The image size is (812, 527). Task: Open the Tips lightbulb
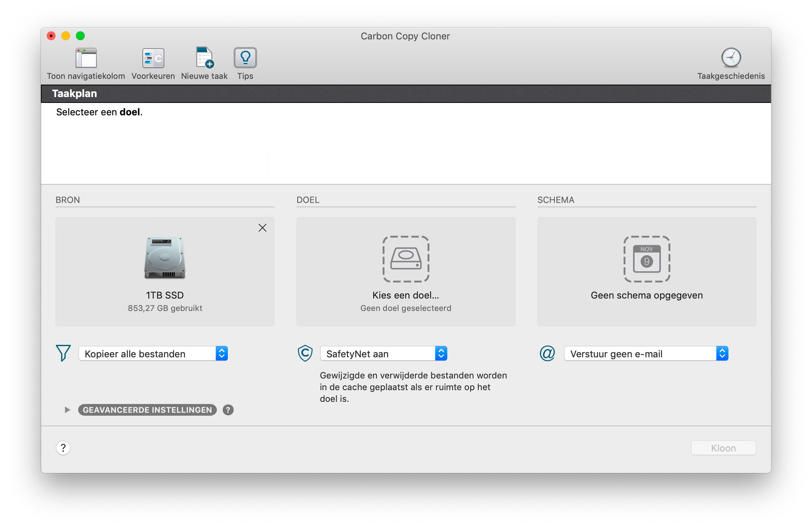(x=245, y=64)
